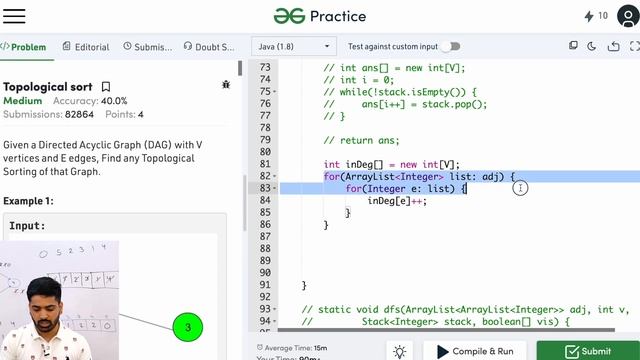640x360 pixels.
Task: Open the Doubt Support tab
Action: tap(209, 47)
